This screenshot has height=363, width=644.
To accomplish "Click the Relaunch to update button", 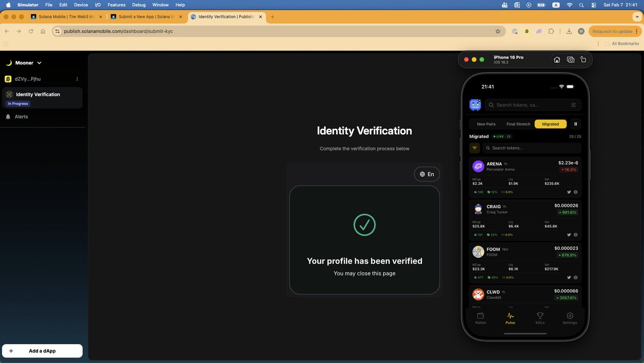I will click(615, 31).
